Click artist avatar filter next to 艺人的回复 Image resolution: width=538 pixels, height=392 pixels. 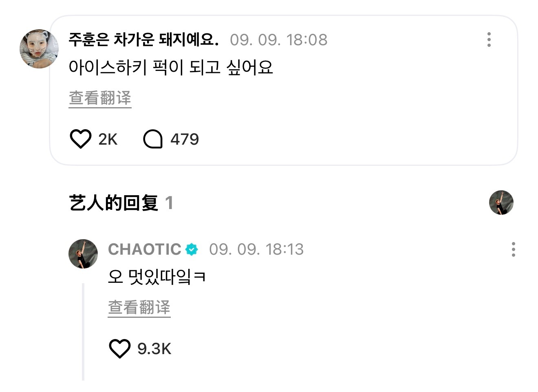click(501, 203)
